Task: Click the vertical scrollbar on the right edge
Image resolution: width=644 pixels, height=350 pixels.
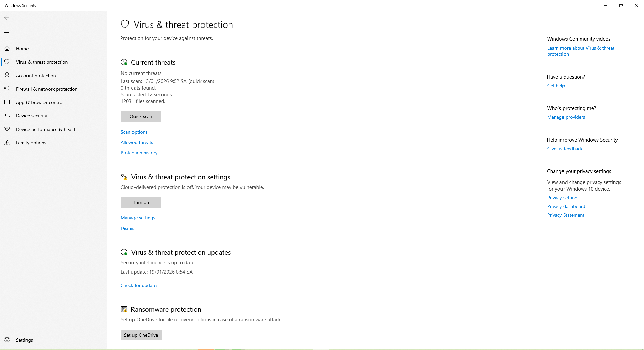Action: [x=642, y=161]
